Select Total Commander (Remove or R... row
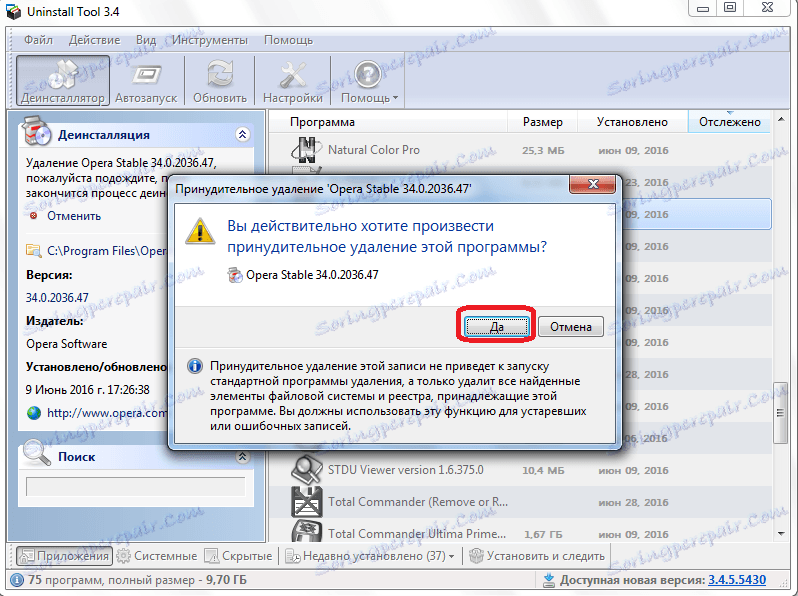This screenshot has width=798, height=596. click(519, 502)
